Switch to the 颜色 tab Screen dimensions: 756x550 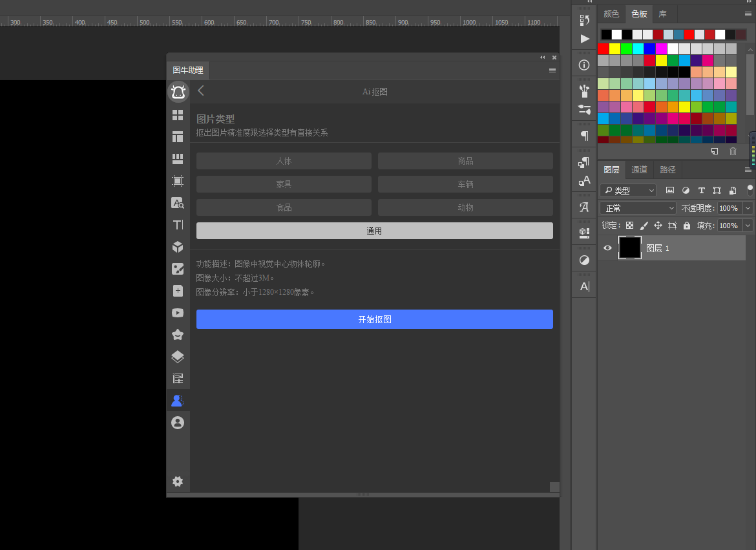click(x=611, y=14)
